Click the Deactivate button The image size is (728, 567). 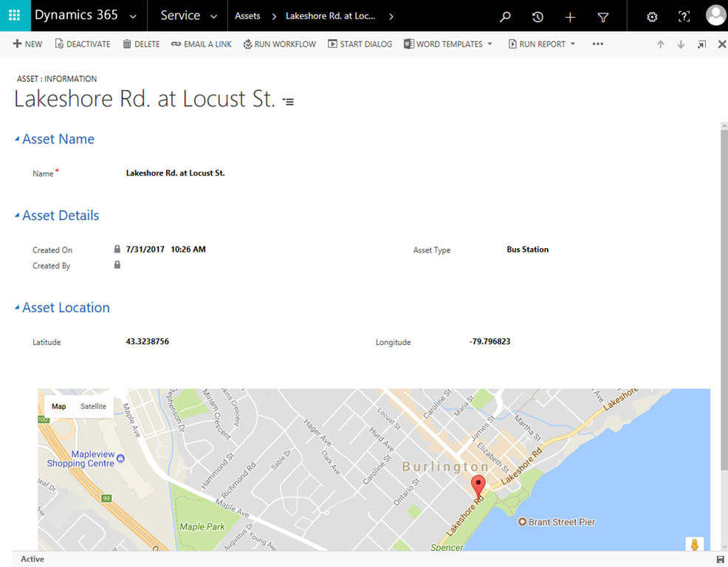[x=83, y=44]
